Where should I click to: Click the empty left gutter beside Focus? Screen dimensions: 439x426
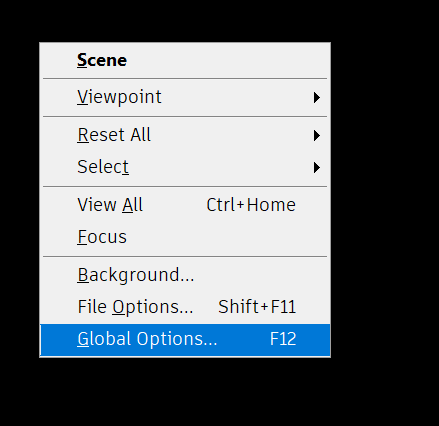pos(58,237)
